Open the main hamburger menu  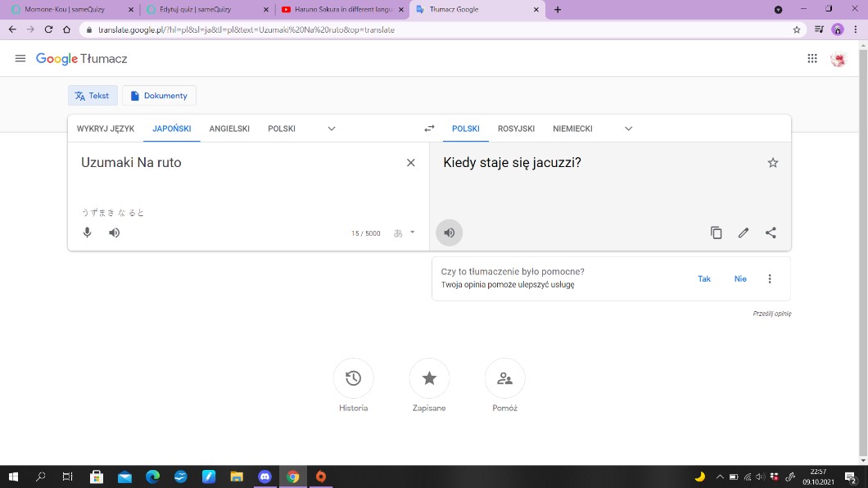pos(20,58)
